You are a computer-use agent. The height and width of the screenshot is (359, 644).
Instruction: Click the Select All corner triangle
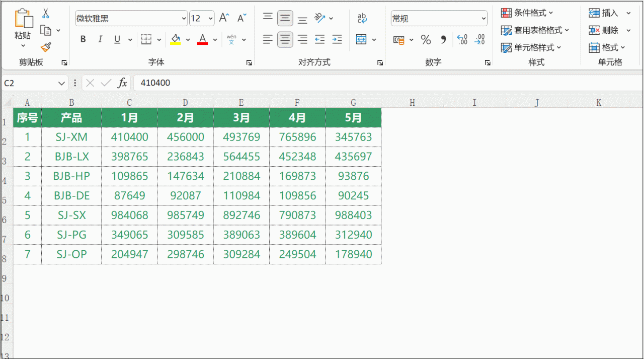tap(7, 103)
